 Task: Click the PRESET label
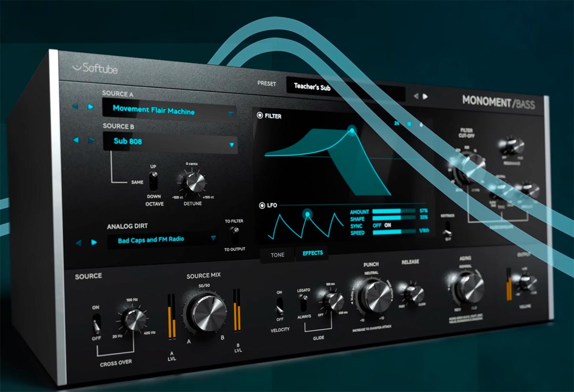tap(266, 84)
